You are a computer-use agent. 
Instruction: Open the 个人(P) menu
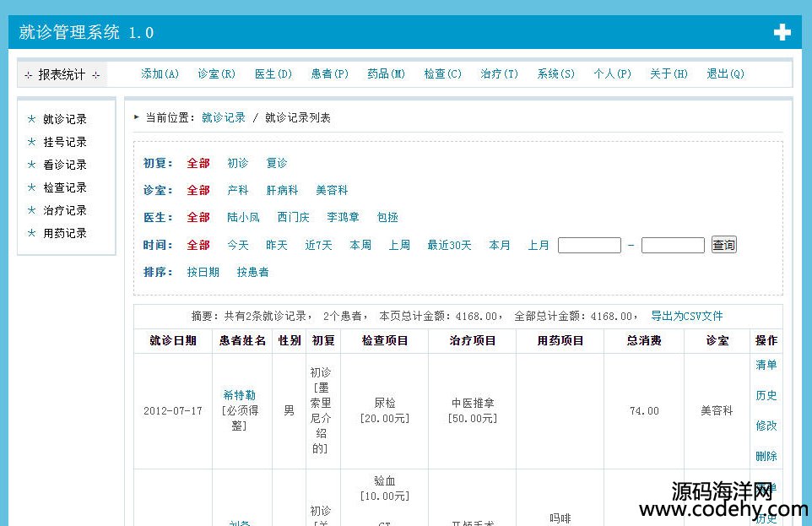coord(613,73)
